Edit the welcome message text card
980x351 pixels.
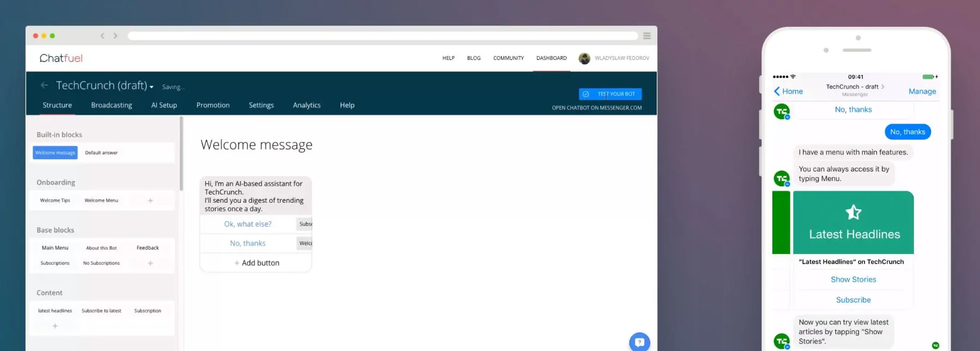coord(256,196)
